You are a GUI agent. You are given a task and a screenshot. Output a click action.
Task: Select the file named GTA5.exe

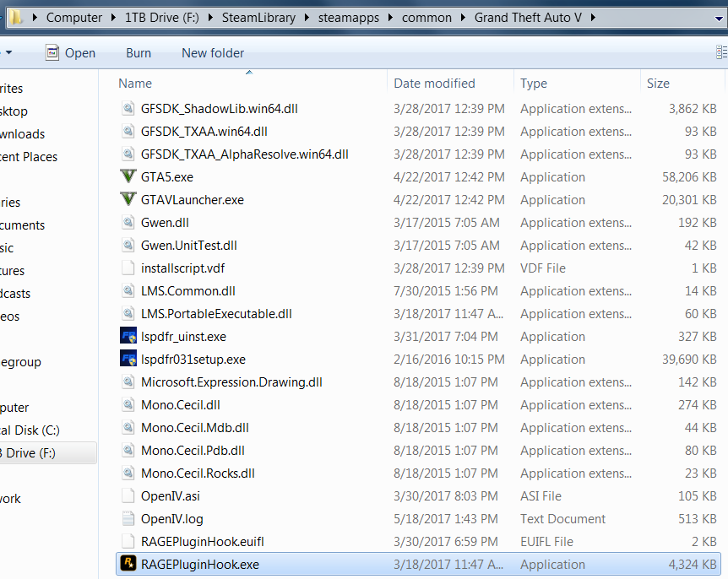tap(166, 176)
